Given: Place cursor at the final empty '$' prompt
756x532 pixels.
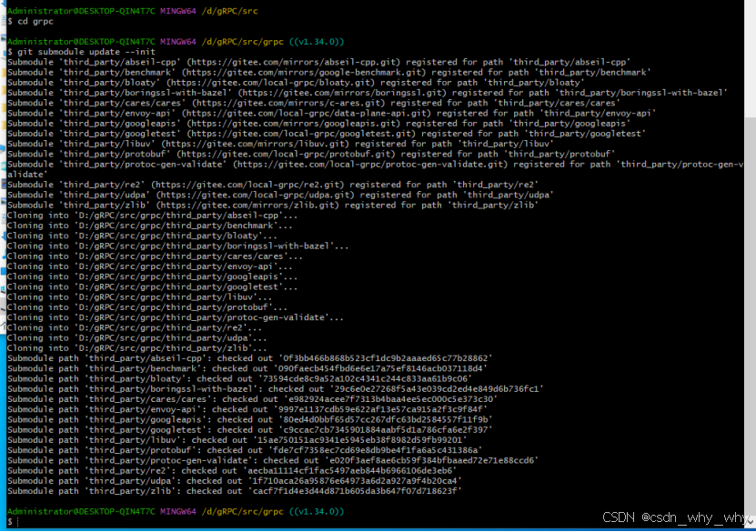Looking at the screenshot, I should click(17, 522).
